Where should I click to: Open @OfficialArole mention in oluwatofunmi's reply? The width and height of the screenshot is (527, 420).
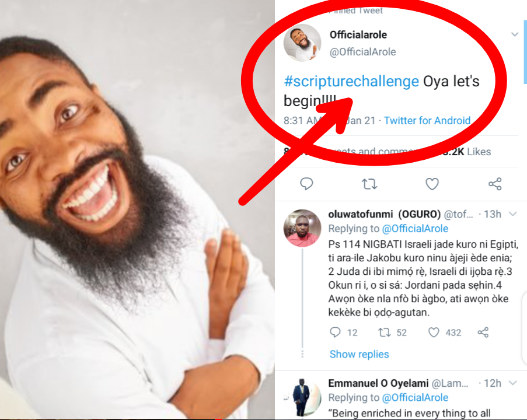pyautogui.click(x=415, y=229)
